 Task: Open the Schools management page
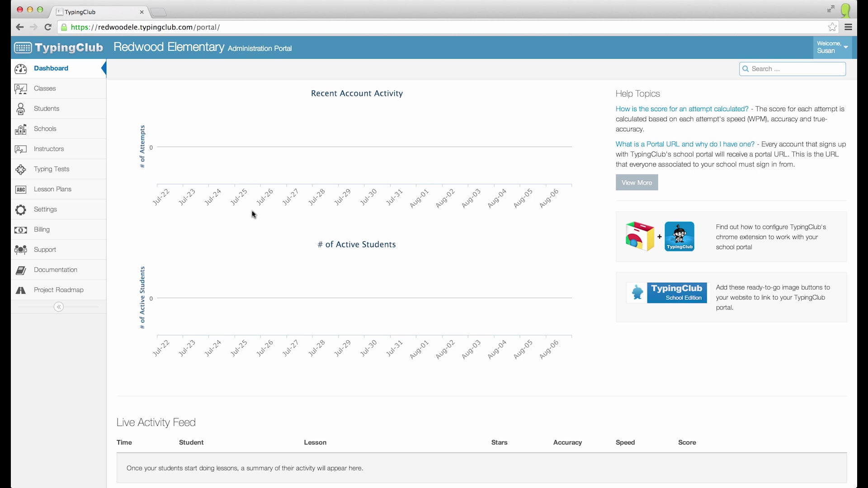tap(45, 128)
